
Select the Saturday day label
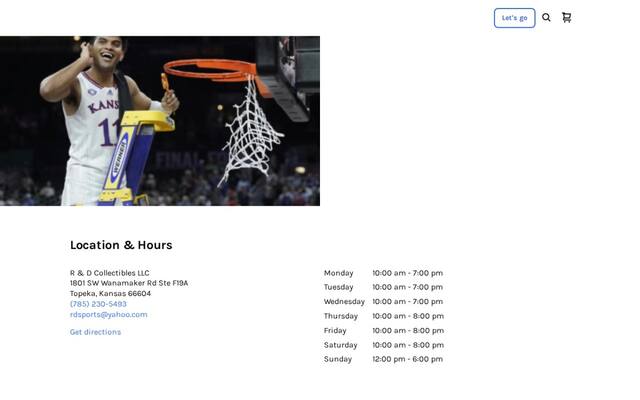pos(340,345)
